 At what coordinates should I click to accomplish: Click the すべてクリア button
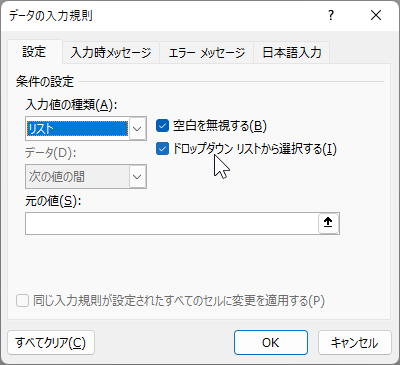click(x=51, y=343)
